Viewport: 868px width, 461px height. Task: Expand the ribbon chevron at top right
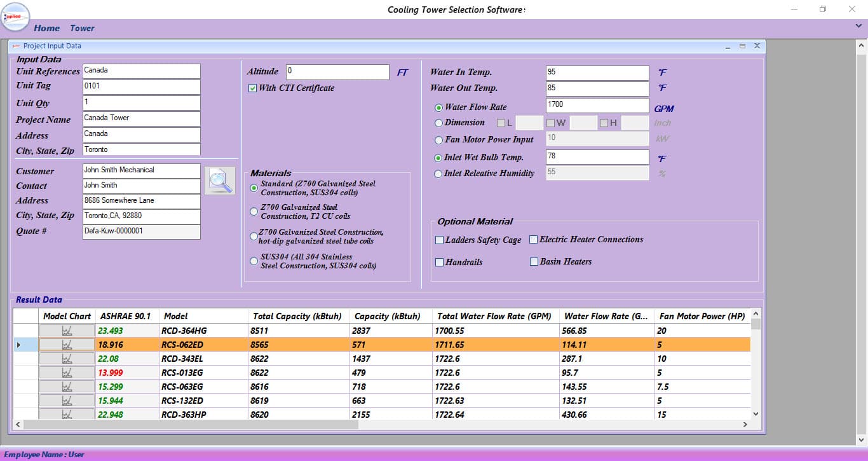pos(860,26)
